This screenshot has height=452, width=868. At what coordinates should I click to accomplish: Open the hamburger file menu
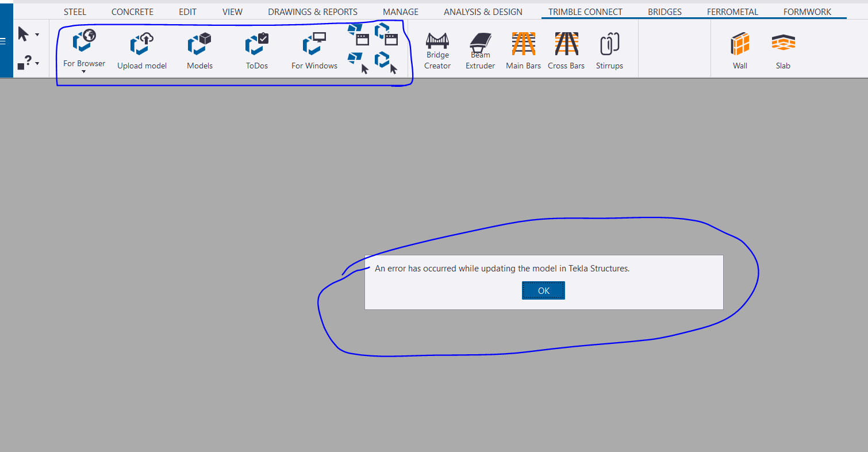click(x=3, y=41)
